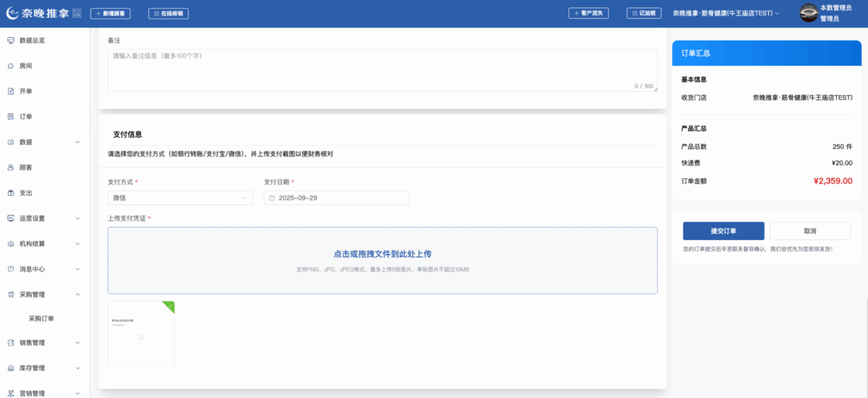Click the 奈晚推拿 logo icon
The height and width of the screenshot is (398, 868).
(12, 13)
